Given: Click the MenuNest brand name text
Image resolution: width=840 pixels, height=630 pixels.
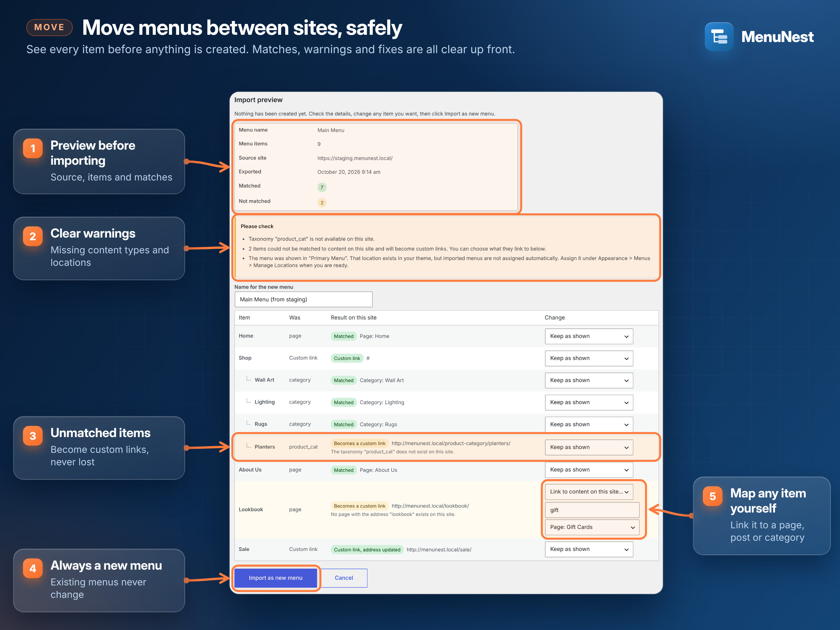Looking at the screenshot, I should [777, 37].
